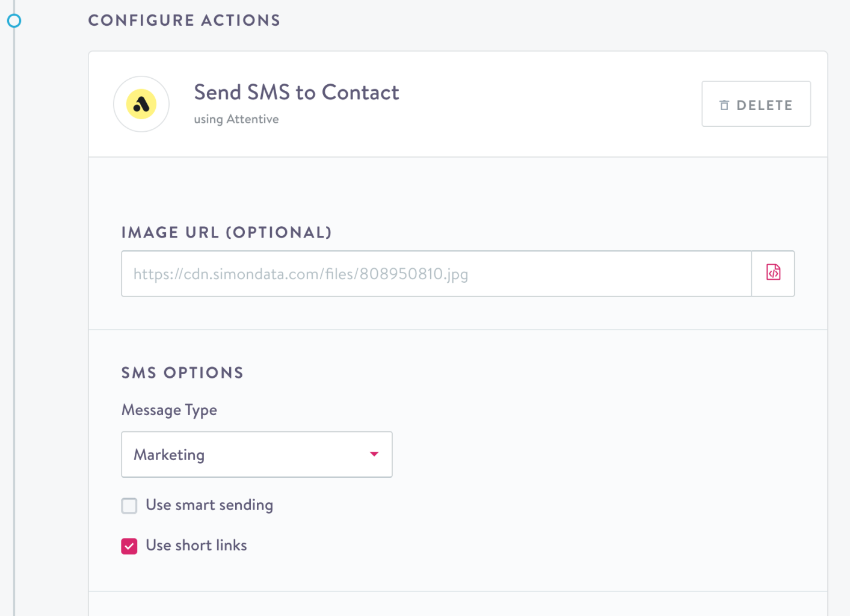This screenshot has height=616, width=850.
Task: Expand the pink caret arrow in Message Type
Action: tap(374, 454)
